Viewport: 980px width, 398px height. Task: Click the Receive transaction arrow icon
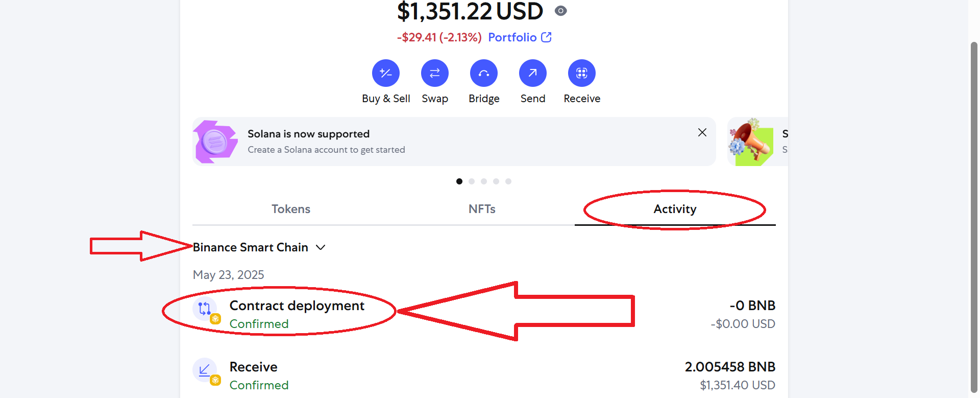point(205,370)
